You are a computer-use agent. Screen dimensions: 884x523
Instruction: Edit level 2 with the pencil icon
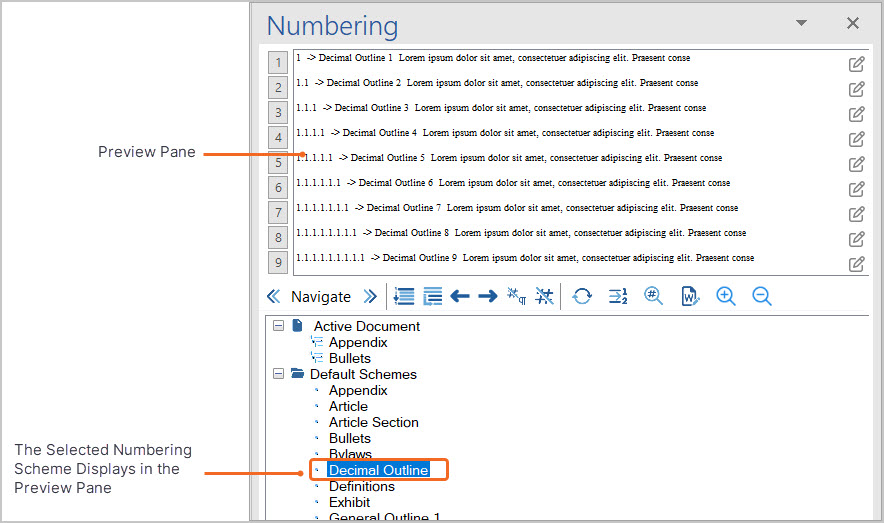[856, 89]
